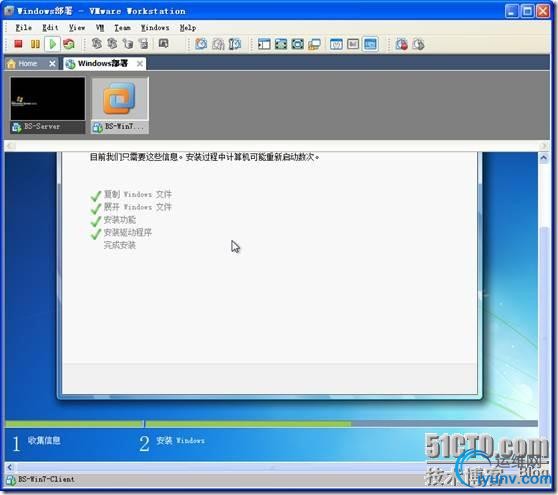Click the '完成安装' step text

pos(120,245)
